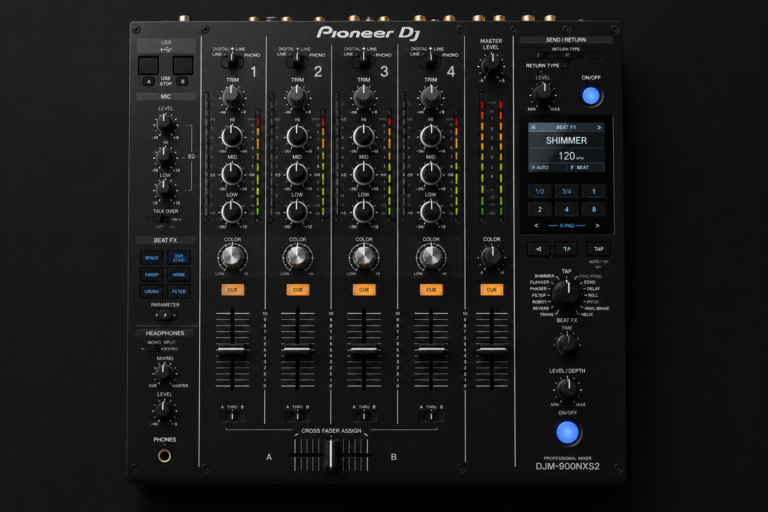Select the channel 4 input selector switch
Image resolution: width=768 pixels, height=512 pixels.
pyautogui.click(x=431, y=61)
